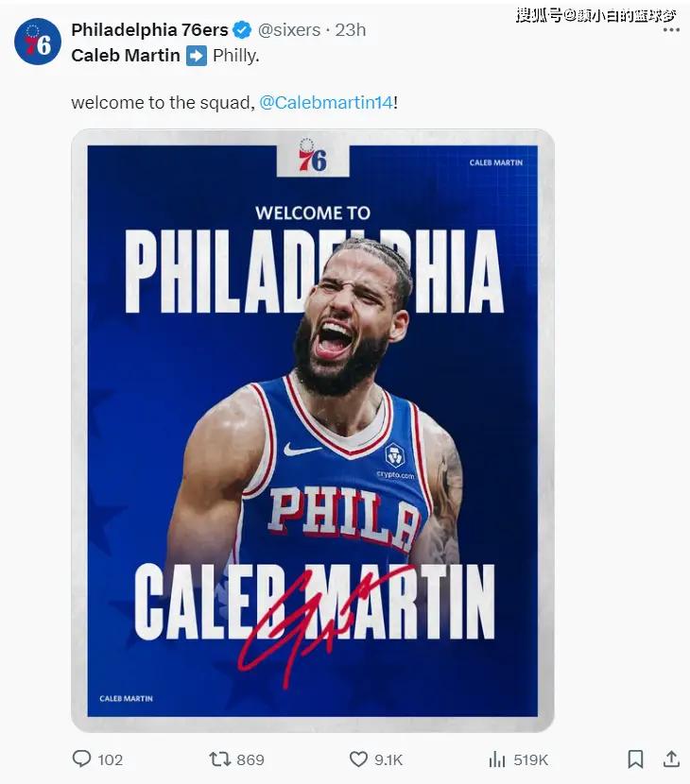Click the 76ers logo atop the poster
This screenshot has height=784, width=690.
[312, 156]
